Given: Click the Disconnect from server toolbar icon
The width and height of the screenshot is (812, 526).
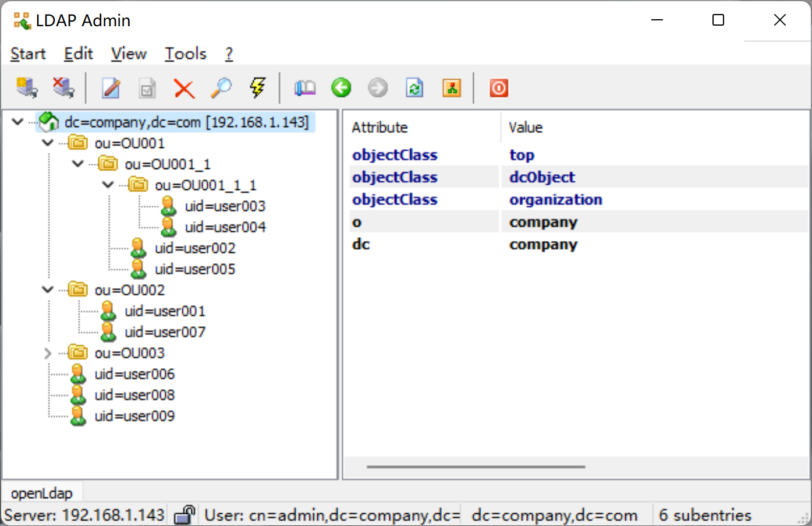Looking at the screenshot, I should click(x=63, y=88).
